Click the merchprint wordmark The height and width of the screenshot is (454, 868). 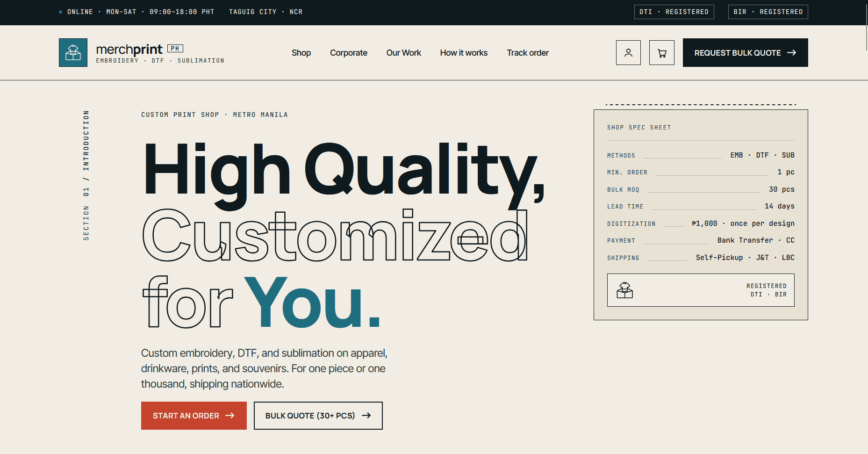coord(129,49)
